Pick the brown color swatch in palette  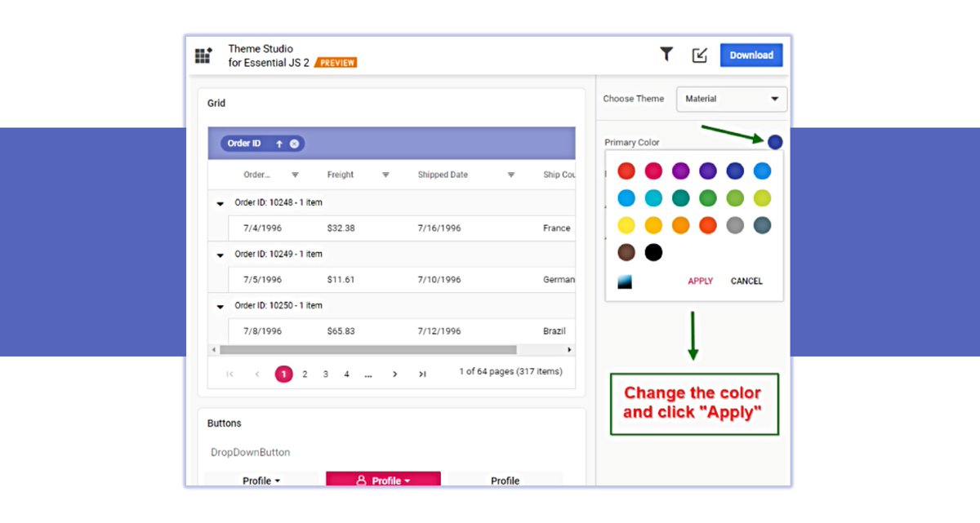click(x=626, y=252)
